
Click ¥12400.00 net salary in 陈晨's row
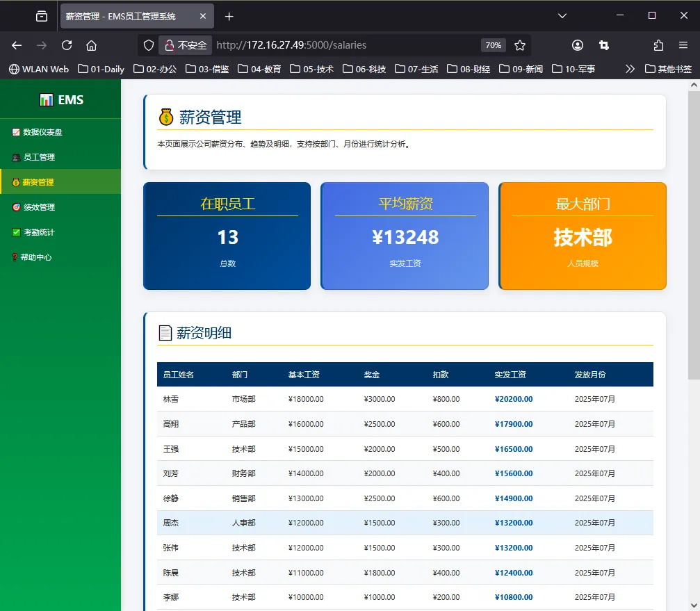click(x=514, y=573)
